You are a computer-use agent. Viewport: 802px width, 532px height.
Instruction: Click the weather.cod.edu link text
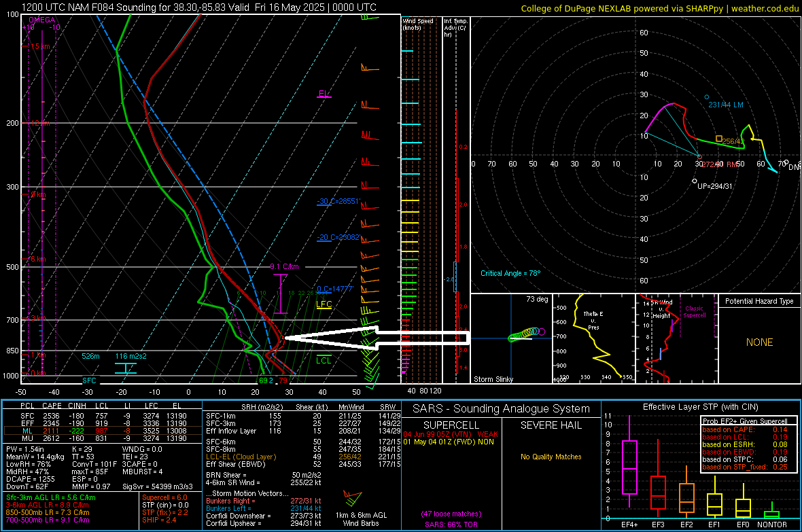coord(764,8)
